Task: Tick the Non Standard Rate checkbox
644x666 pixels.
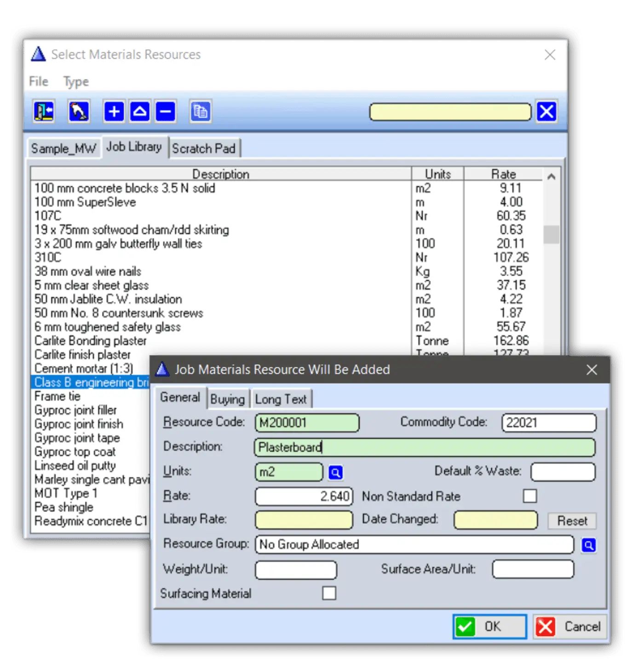Action: coord(530,496)
